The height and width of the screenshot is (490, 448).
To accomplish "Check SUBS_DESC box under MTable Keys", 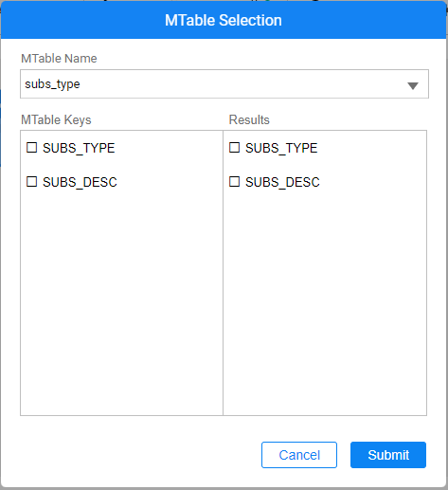I will 31,182.
